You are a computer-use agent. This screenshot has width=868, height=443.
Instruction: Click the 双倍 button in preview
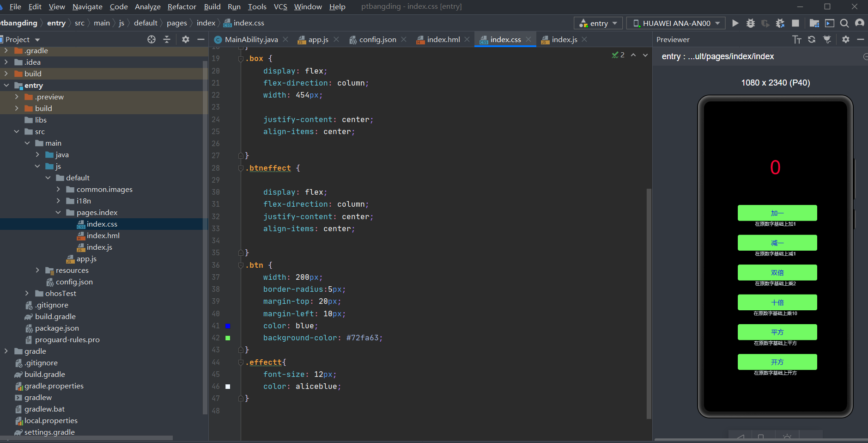click(777, 273)
